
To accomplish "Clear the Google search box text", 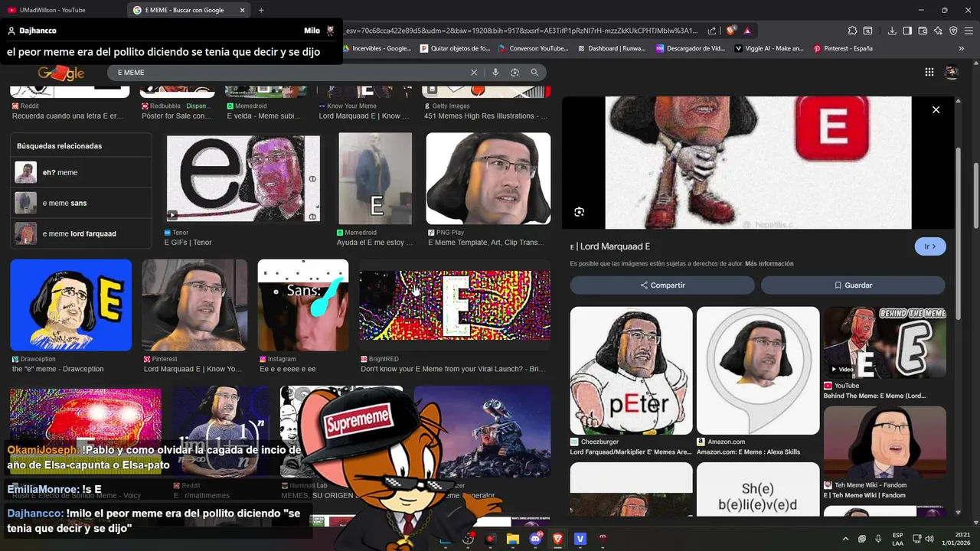I will coord(474,72).
